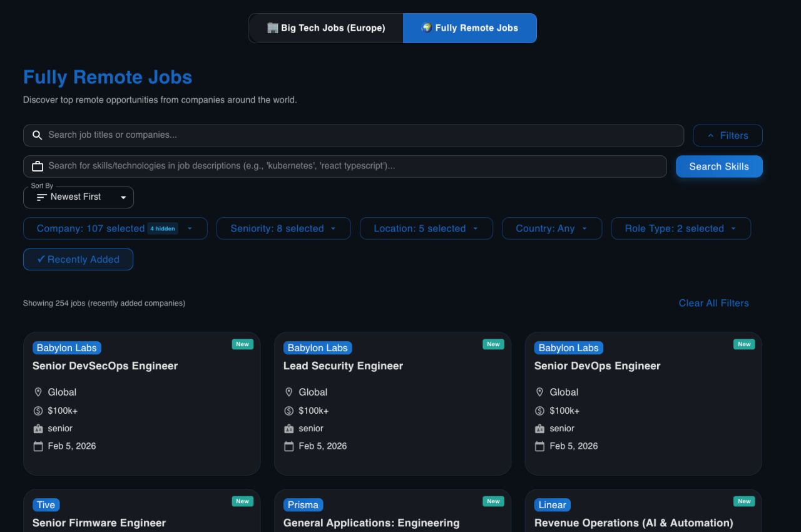Image resolution: width=801 pixels, height=532 pixels.
Task: Click calendar icon on Senior DevOps Engineer card
Action: 540,446
